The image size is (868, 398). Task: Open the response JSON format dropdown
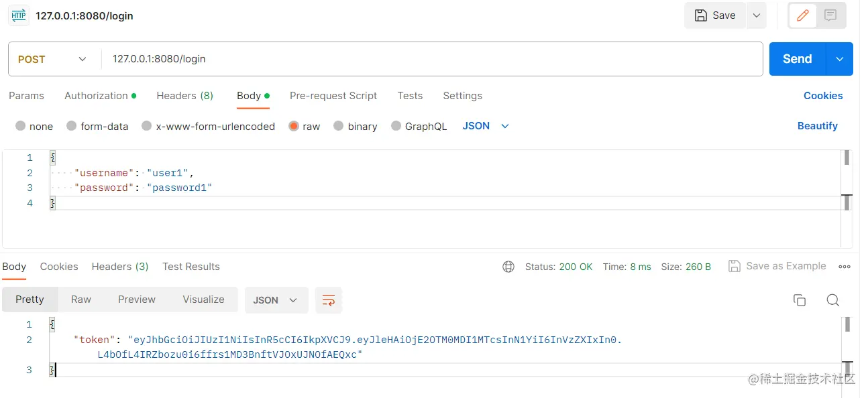(x=276, y=300)
